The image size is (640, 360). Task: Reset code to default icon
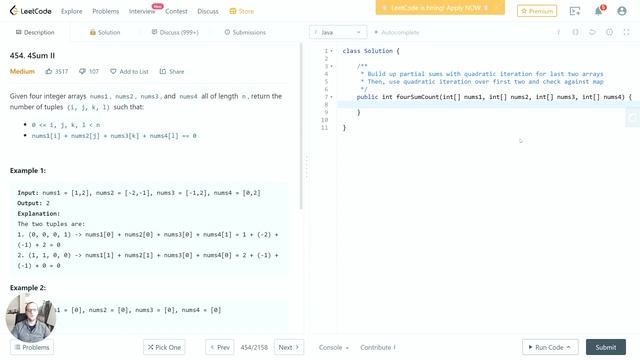[592, 32]
